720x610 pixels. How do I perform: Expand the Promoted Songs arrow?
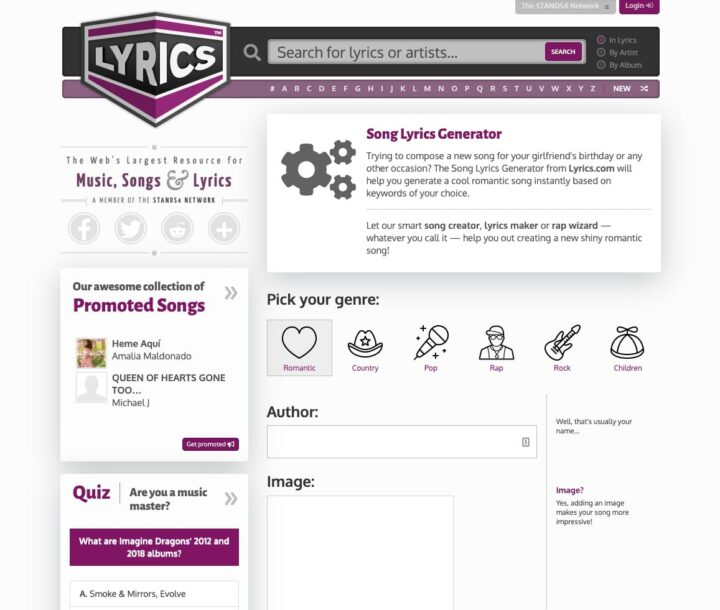(231, 293)
